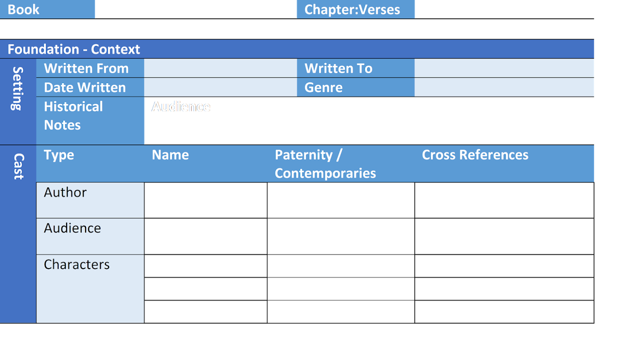Click the bottom white Characters paternity cell
644x354 pixels.
tap(340, 311)
